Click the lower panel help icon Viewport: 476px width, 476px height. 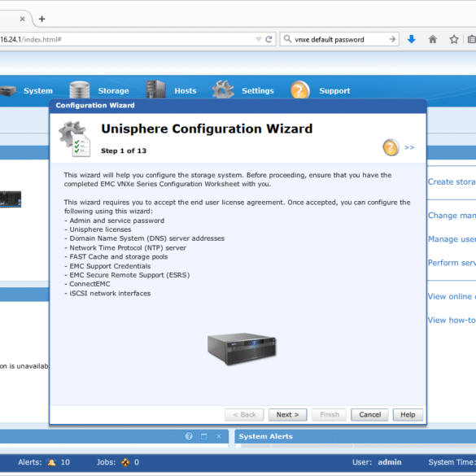coord(189,436)
